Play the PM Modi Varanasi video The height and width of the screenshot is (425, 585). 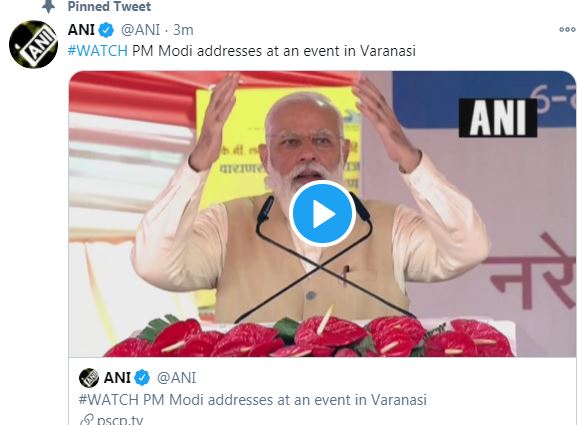(x=322, y=213)
